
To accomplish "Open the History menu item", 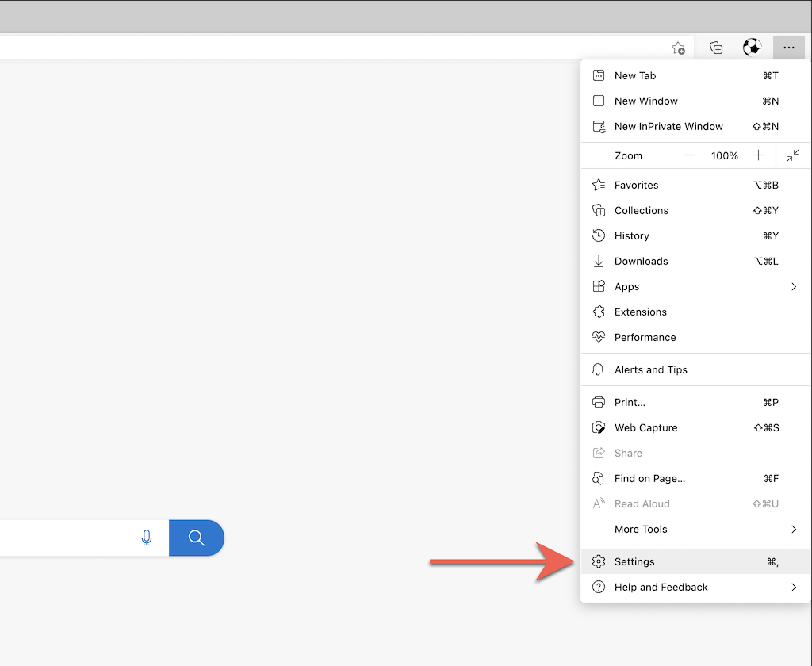I will coord(631,235).
